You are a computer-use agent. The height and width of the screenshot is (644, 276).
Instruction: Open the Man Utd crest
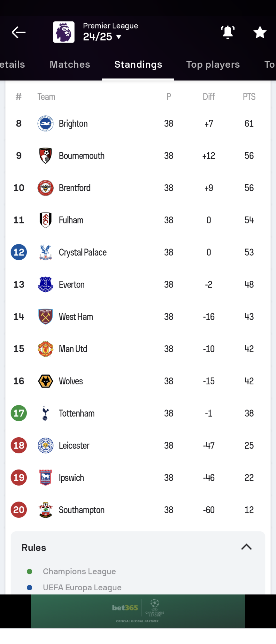pyautogui.click(x=45, y=349)
